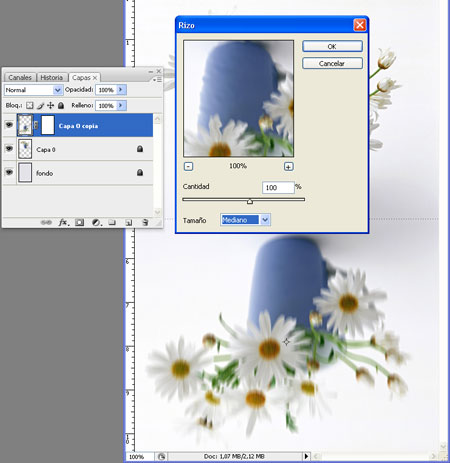Expand the Opacidad slider arrow
Screen dimensions: 450x463
click(121, 90)
